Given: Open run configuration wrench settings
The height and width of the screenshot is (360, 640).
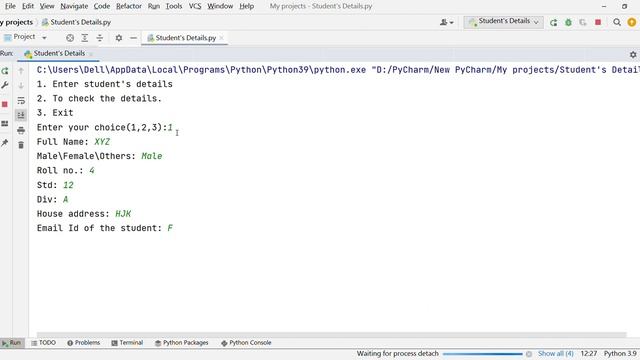Looking at the screenshot, I should click(5, 85).
